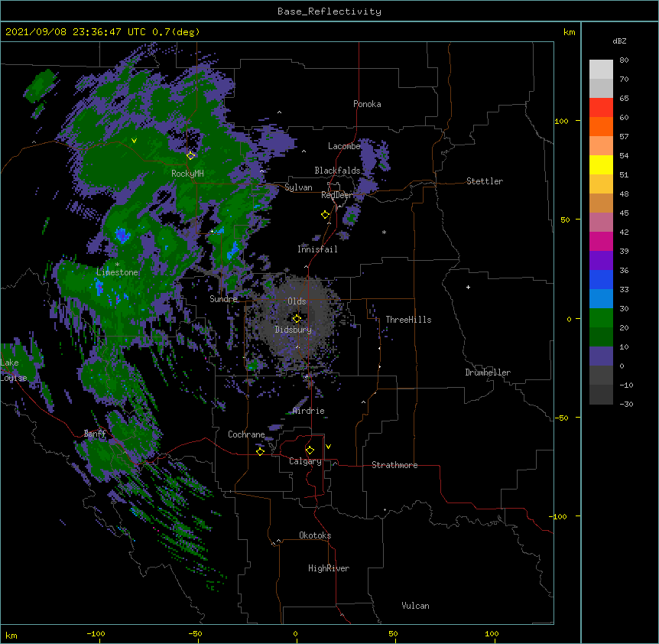Click the Okotoks city label
The image size is (659, 644).
[x=315, y=535]
